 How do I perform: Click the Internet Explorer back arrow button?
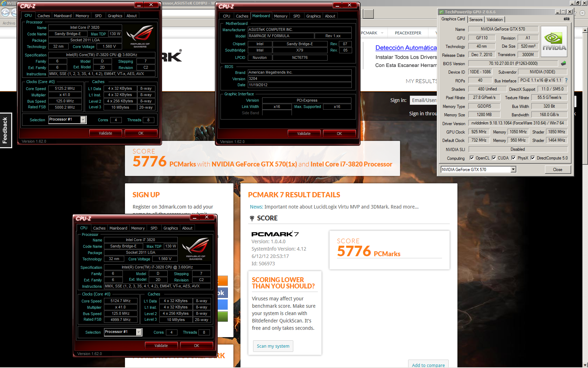click(x=6, y=12)
